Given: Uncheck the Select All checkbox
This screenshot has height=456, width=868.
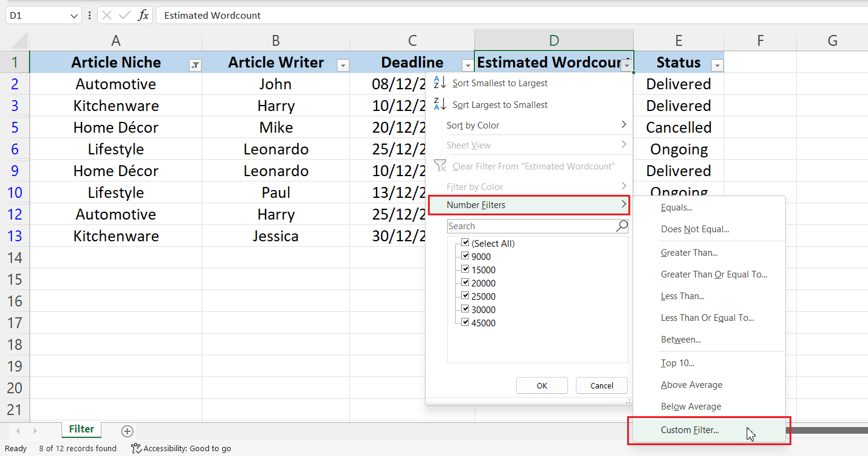Looking at the screenshot, I should click(x=465, y=242).
